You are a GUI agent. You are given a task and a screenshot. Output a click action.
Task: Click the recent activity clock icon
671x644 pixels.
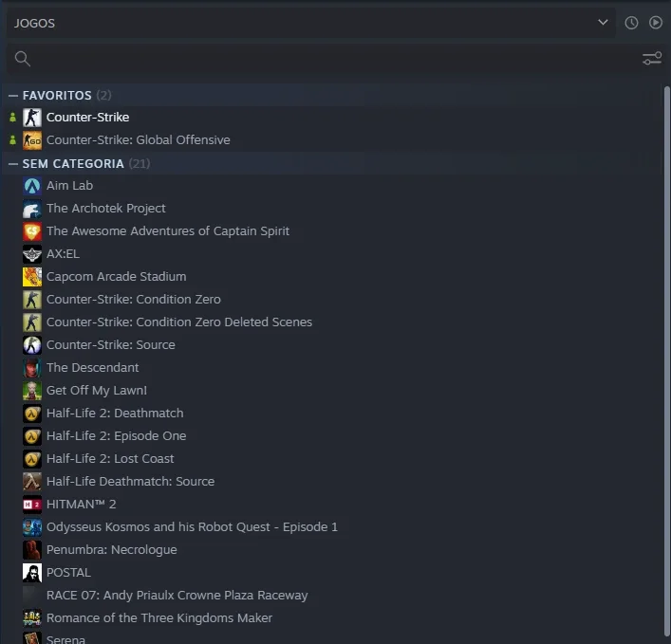pos(631,23)
